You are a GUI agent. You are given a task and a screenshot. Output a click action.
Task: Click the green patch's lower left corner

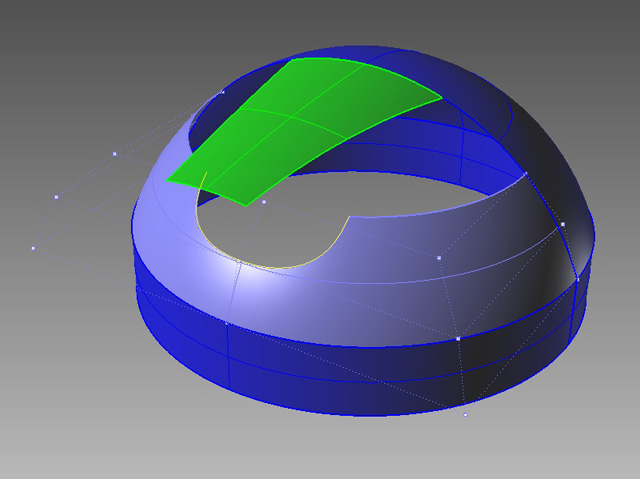tap(168, 182)
